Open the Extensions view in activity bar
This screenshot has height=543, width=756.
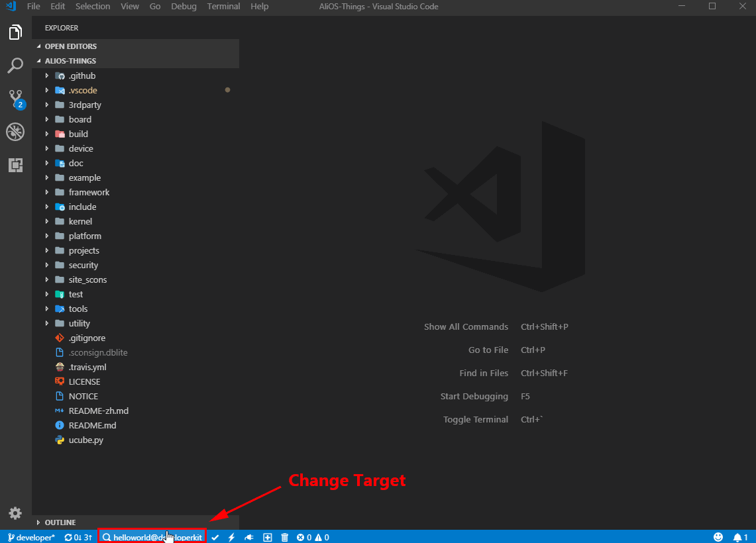click(15, 166)
